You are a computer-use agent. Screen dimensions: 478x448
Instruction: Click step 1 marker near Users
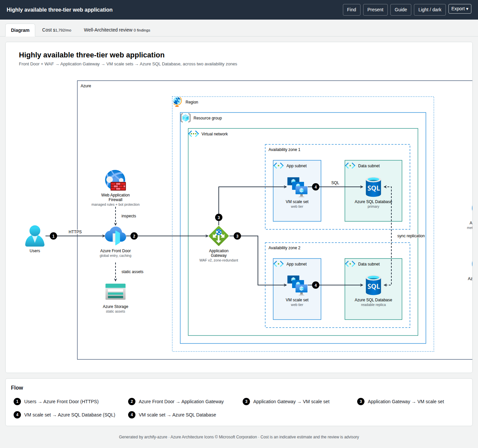click(53, 236)
